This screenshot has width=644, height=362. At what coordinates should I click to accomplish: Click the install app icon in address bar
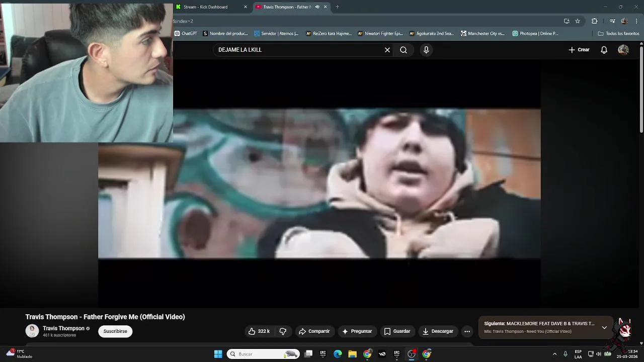(567, 21)
